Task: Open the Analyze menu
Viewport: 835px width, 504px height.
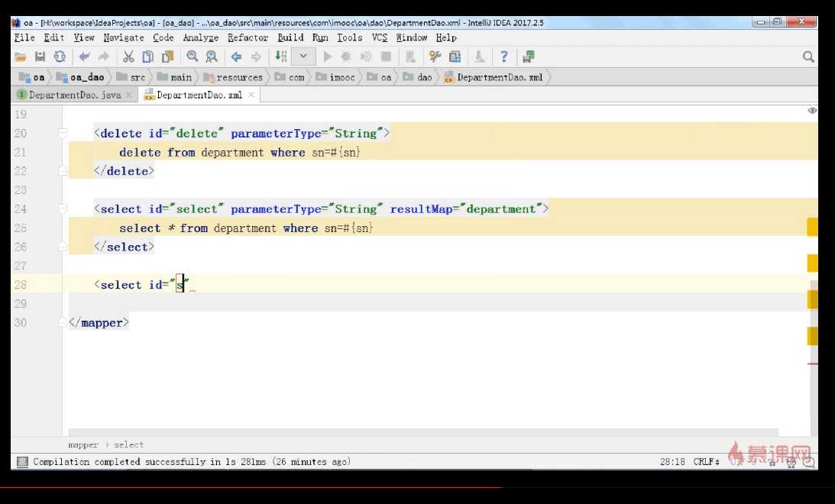Action: (x=200, y=37)
